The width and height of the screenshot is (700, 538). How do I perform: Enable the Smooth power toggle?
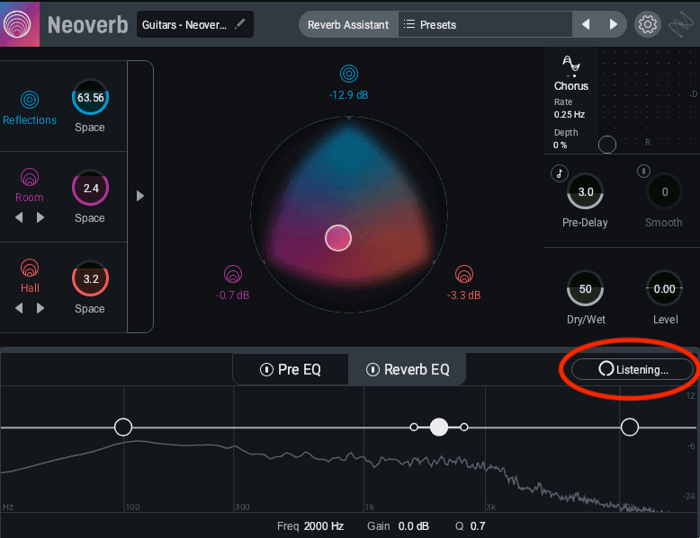[x=643, y=171]
